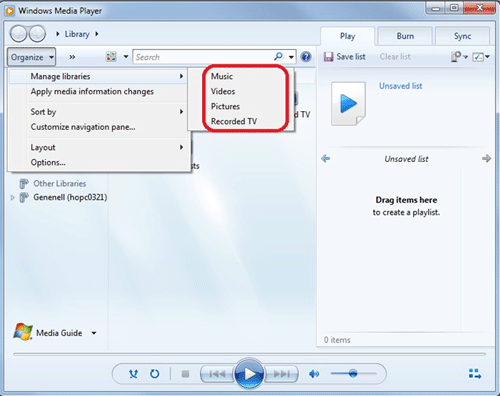
Task: Open the Media Guide dropdown arrow
Action: coord(94,333)
